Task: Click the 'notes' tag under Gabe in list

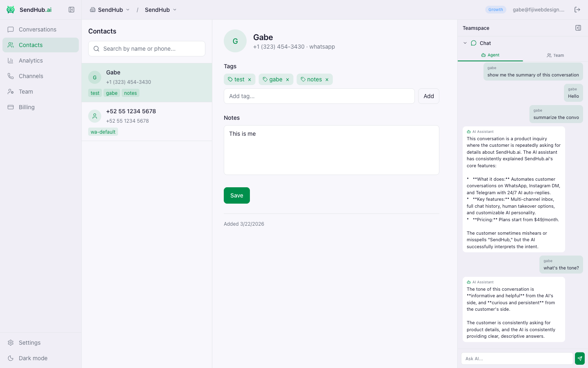Action: (131, 93)
